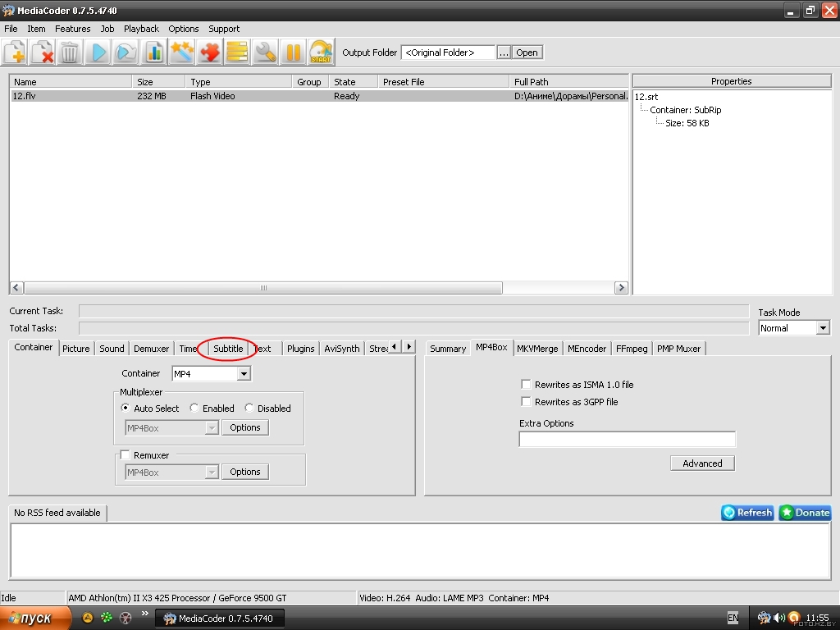
Task: Select the 12.flv file row
Action: 319,96
